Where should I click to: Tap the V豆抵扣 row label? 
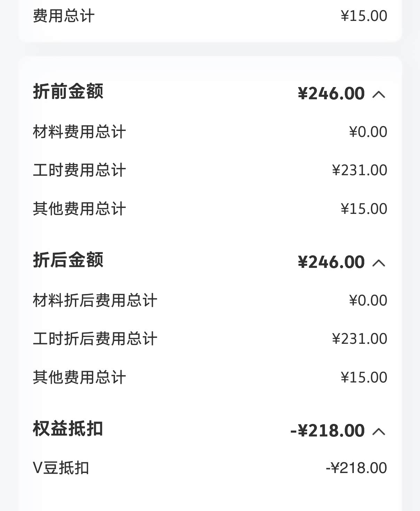[61, 468]
